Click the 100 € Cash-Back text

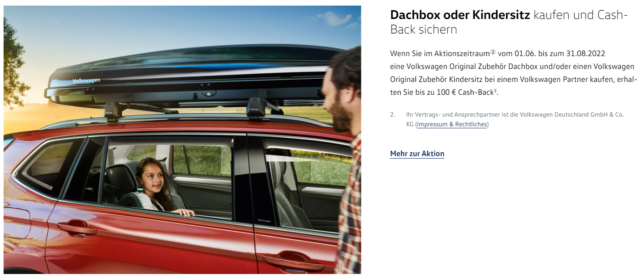(x=465, y=92)
